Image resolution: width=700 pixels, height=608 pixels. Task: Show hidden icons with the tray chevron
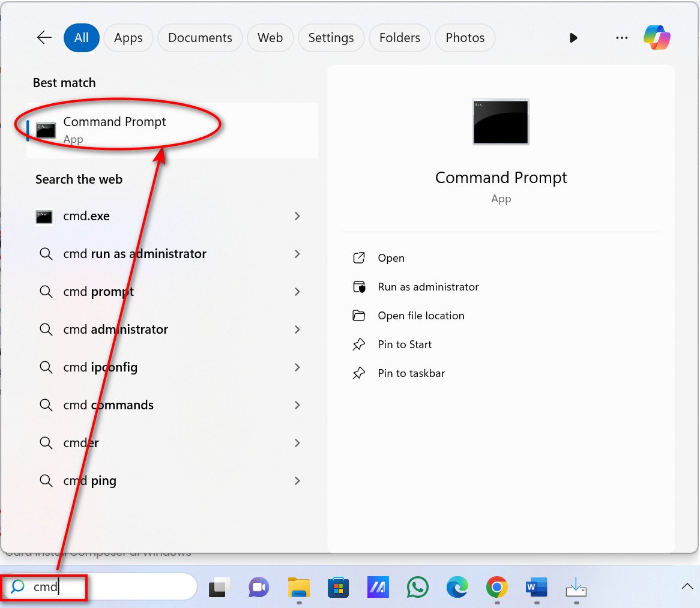[687, 586]
